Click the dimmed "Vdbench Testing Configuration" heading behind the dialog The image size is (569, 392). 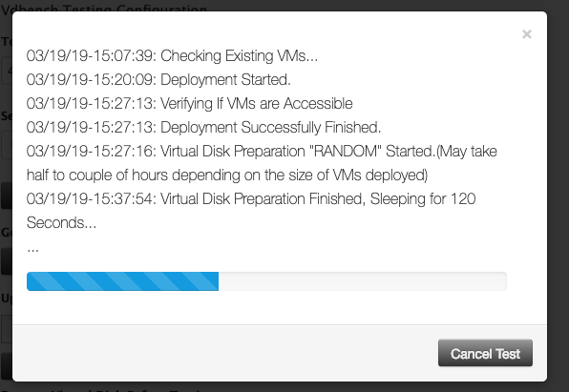click(104, 8)
